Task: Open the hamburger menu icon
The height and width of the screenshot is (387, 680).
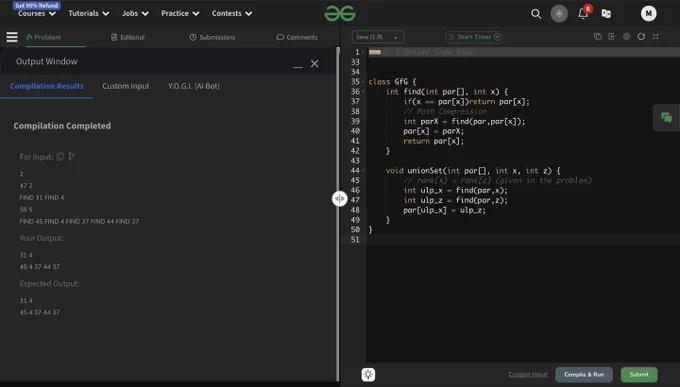Action: [x=12, y=37]
